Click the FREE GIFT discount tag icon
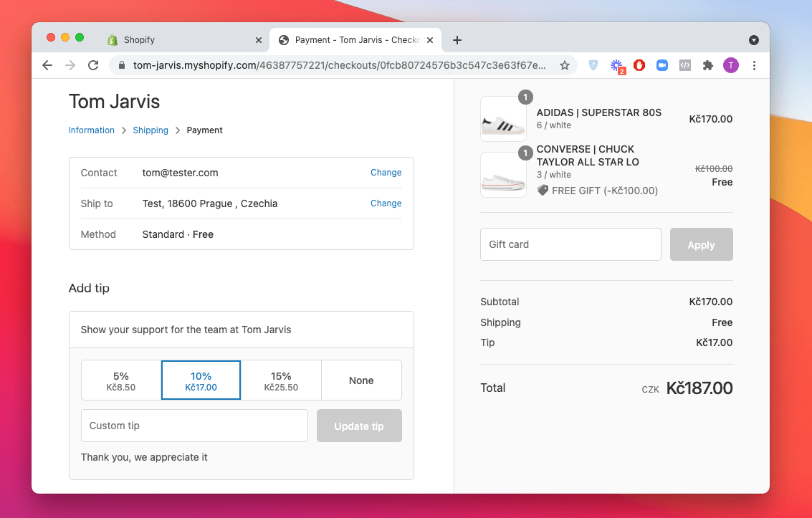Screen dimensions: 812x518 pyautogui.click(x=543, y=191)
